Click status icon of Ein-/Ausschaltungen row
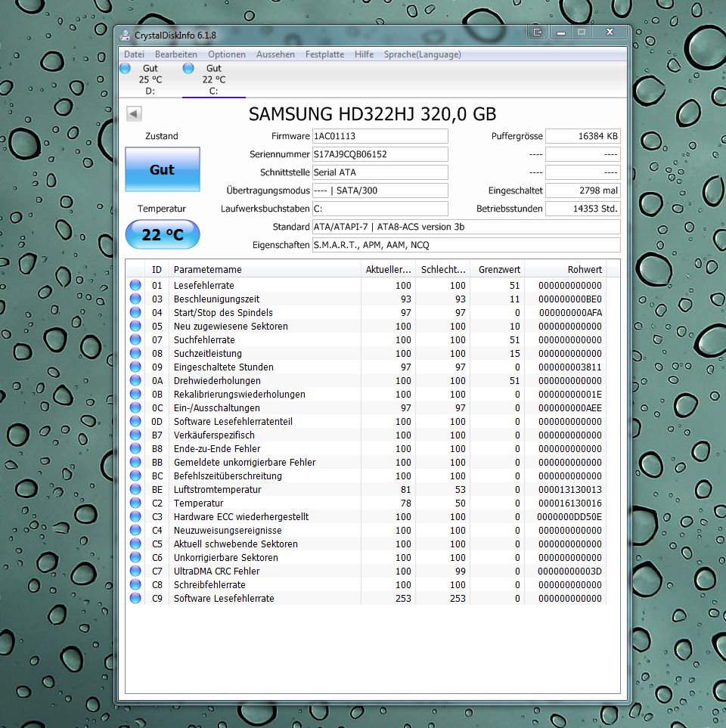726x728 pixels. coord(135,407)
